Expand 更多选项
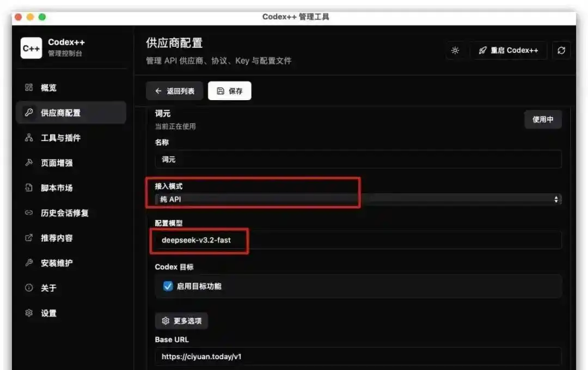 pyautogui.click(x=181, y=321)
